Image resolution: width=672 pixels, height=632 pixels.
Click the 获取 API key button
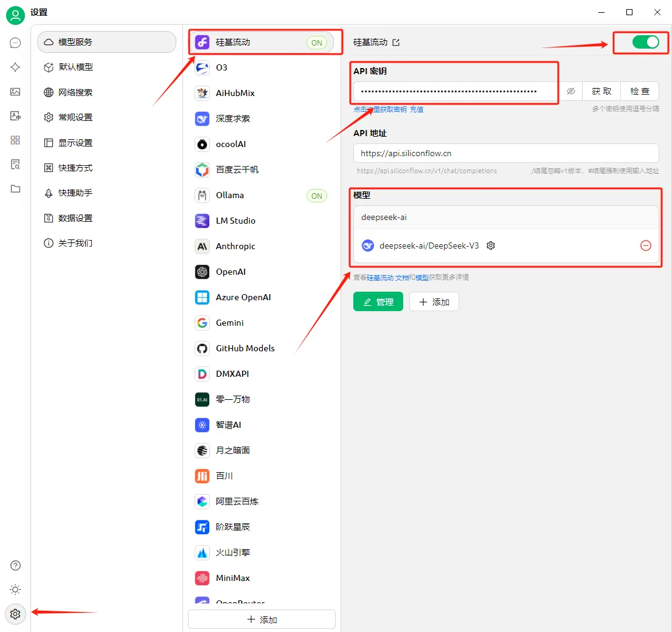pyautogui.click(x=601, y=91)
